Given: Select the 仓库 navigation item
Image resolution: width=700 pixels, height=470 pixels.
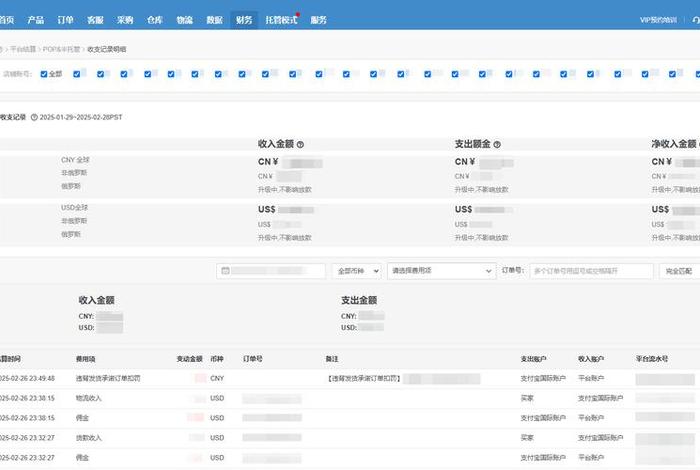Looking at the screenshot, I should point(155,20).
